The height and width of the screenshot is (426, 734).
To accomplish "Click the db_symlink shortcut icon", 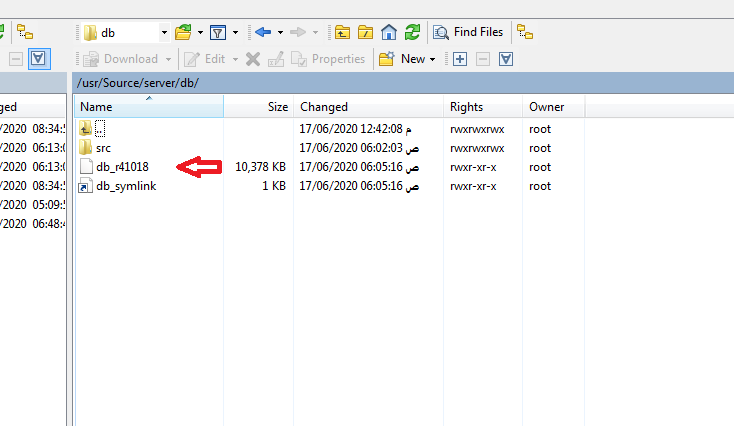I will click(x=85, y=186).
